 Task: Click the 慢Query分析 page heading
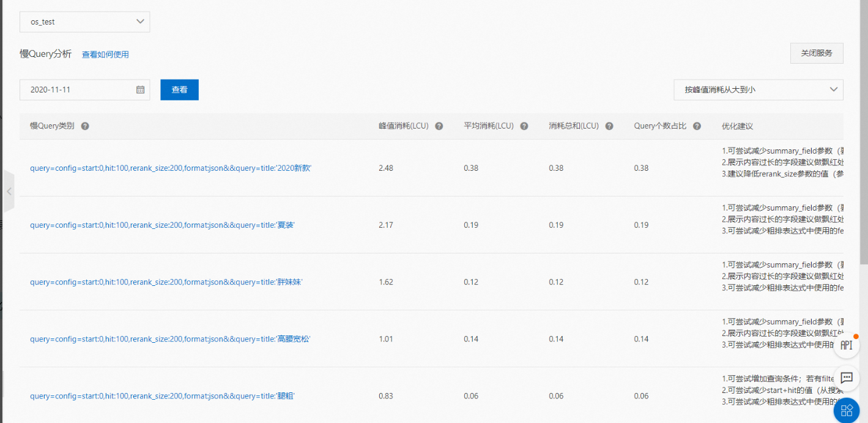[x=46, y=54]
